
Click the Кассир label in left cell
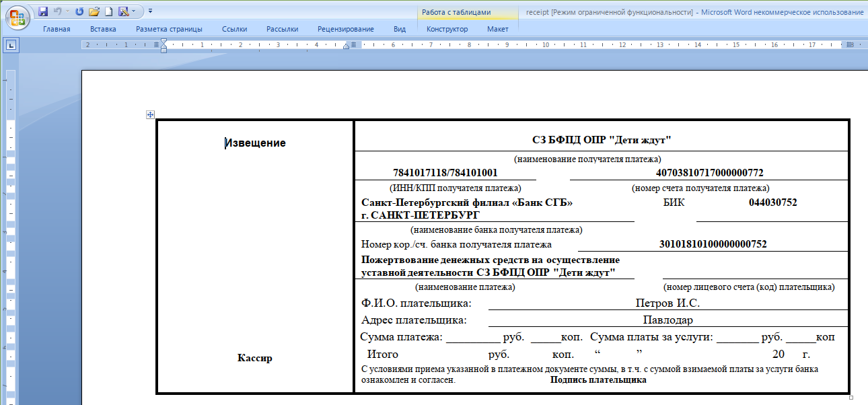pyautogui.click(x=255, y=358)
